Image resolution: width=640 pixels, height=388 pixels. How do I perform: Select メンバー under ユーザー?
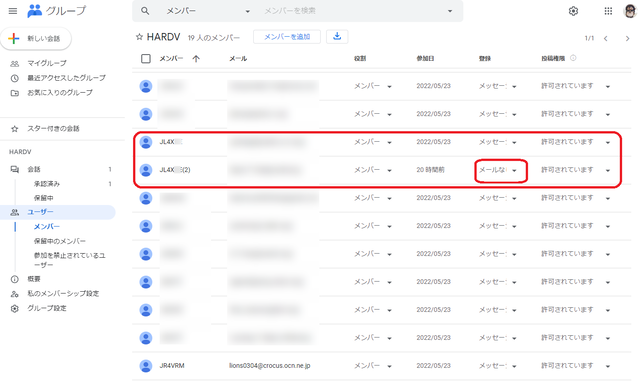[x=47, y=226]
